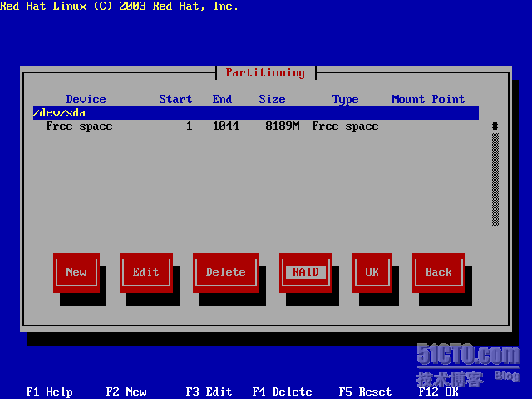Click the Start column header
532x399 pixels.
click(175, 100)
